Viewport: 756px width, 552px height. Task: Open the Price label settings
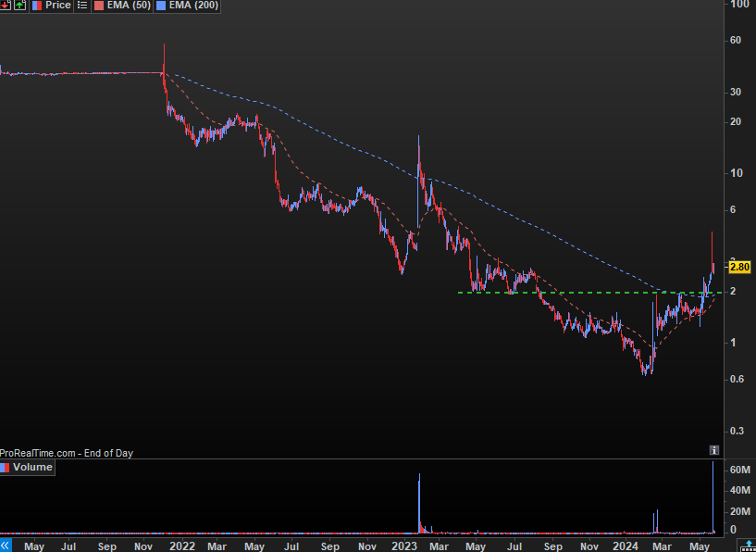(58, 6)
